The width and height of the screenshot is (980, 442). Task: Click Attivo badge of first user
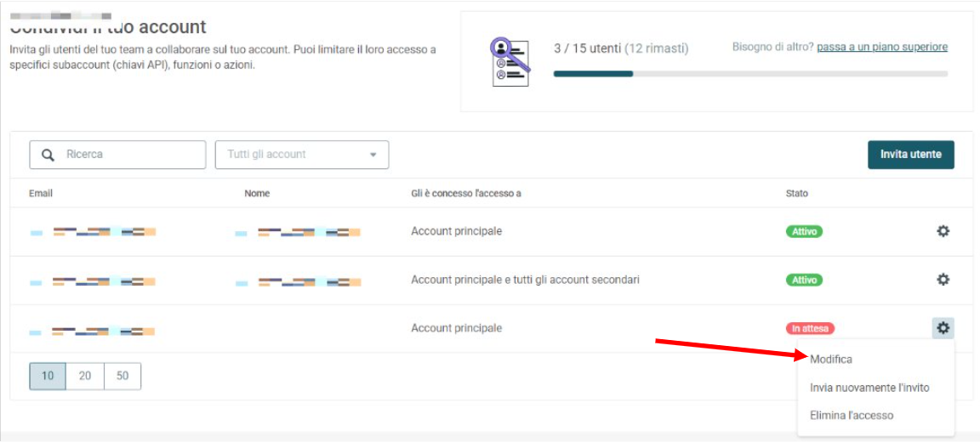point(804,231)
